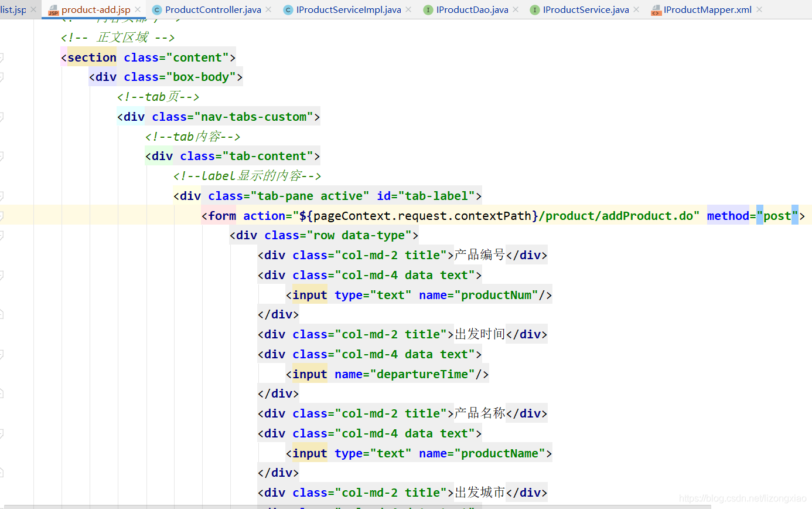Close the IProductDao.java tab
Image resolution: width=812 pixels, height=509 pixels.
[516, 10]
